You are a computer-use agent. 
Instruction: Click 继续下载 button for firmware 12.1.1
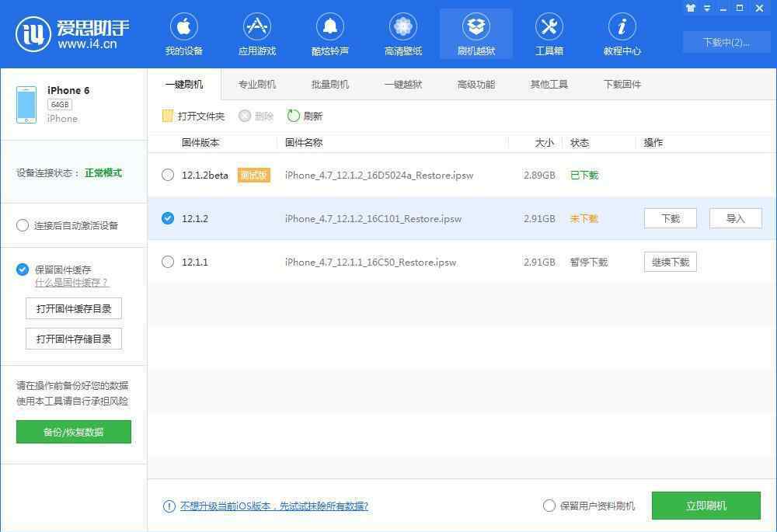tap(671, 262)
